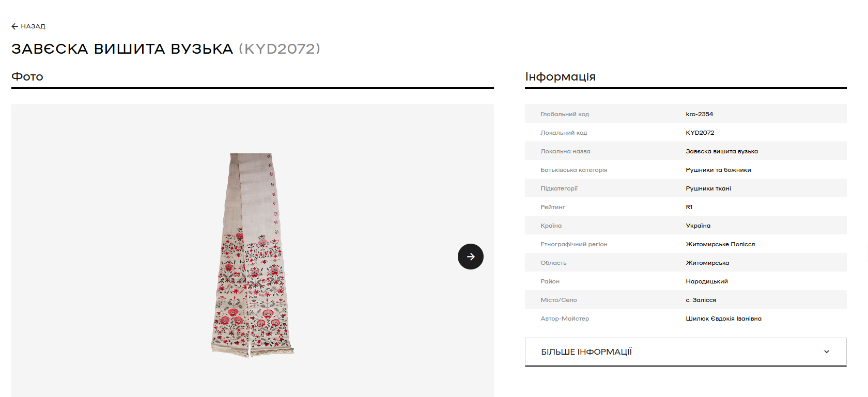Viewport: 868px width, 397px height.
Task: Click the Народицький district value
Action: [x=707, y=281]
